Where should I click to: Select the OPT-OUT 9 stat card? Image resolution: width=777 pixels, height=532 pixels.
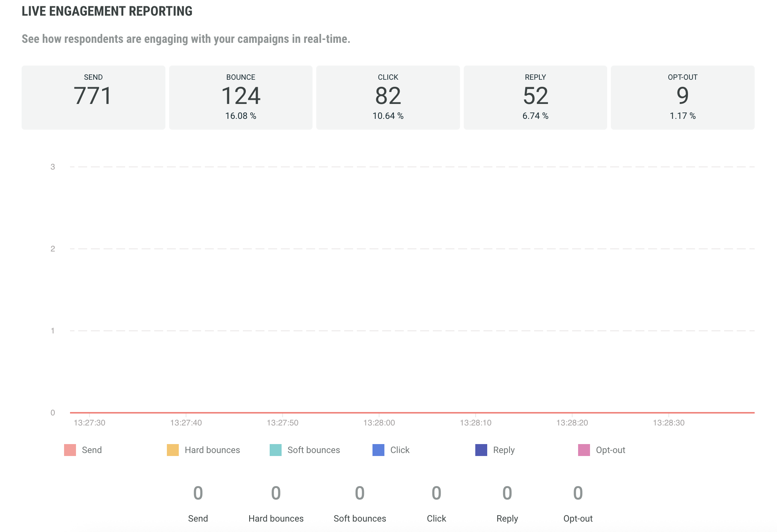[x=682, y=98]
